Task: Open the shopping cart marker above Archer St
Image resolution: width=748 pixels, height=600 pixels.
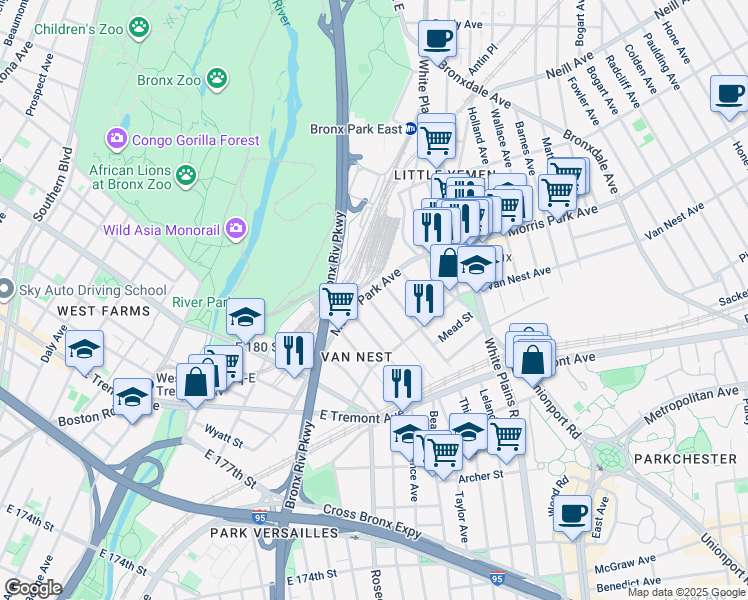Action: coord(443,453)
